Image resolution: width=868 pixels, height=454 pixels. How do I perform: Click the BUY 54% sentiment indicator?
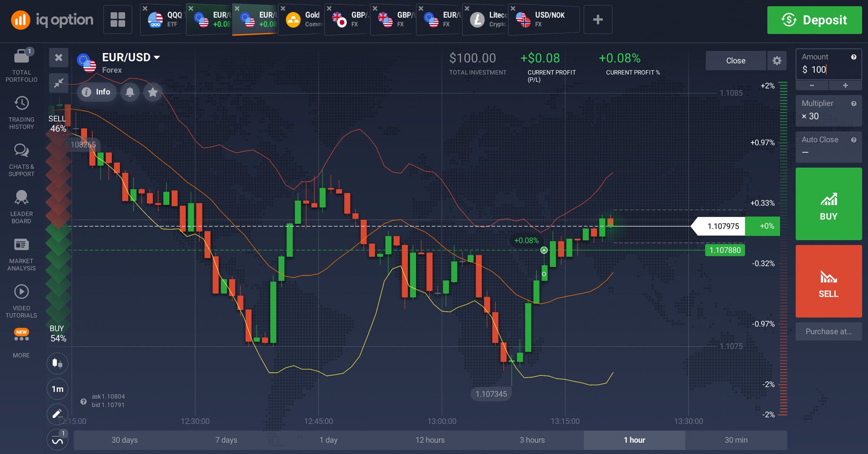coord(58,334)
